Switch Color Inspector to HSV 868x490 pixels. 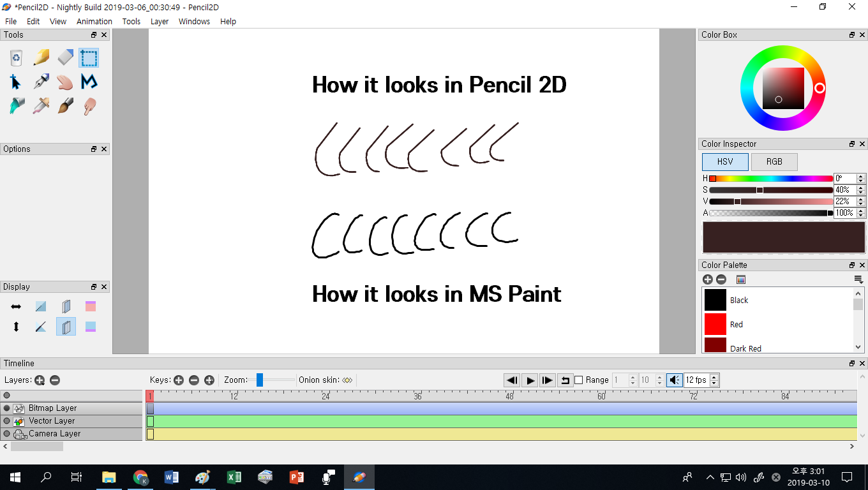point(725,161)
